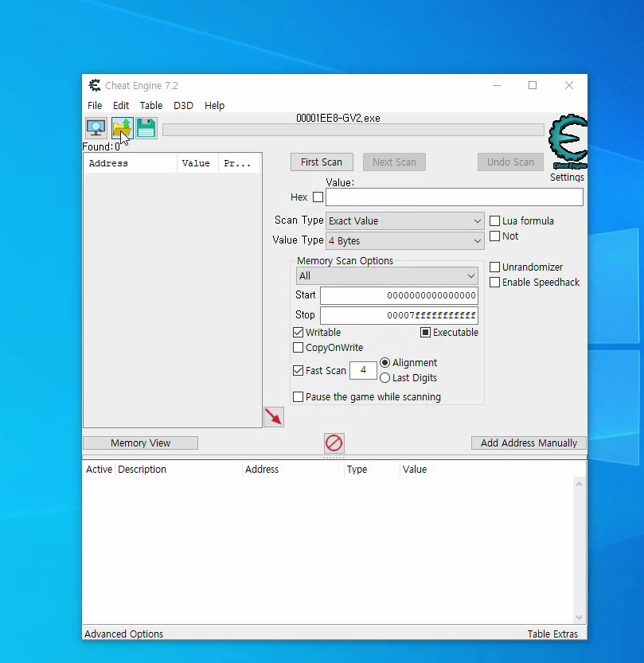Open the D3D menu
The image size is (644, 663).
point(184,105)
